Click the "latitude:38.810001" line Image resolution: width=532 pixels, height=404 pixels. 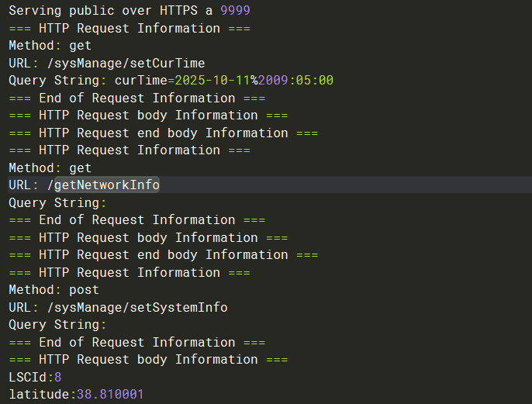point(76,394)
